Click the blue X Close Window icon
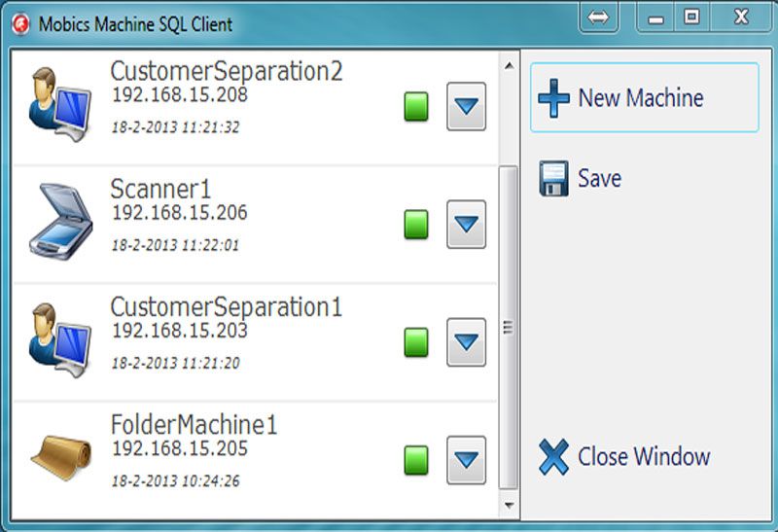The image size is (778, 532). (553, 457)
